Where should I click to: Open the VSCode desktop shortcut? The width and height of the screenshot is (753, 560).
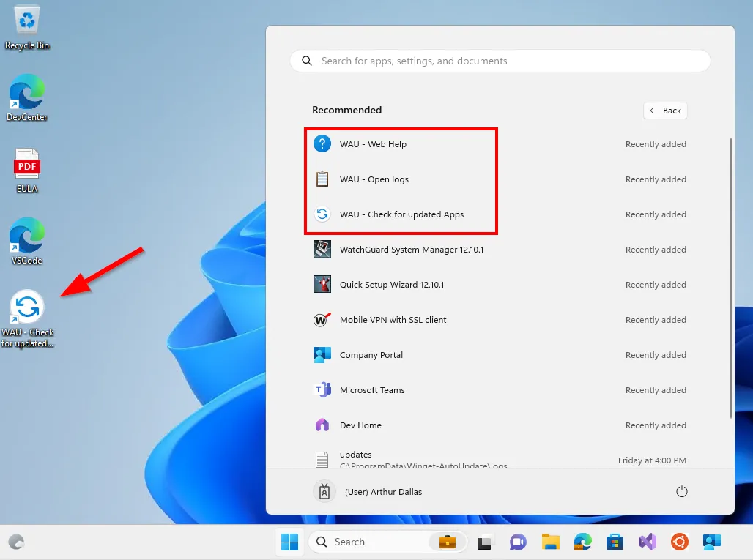click(27, 242)
